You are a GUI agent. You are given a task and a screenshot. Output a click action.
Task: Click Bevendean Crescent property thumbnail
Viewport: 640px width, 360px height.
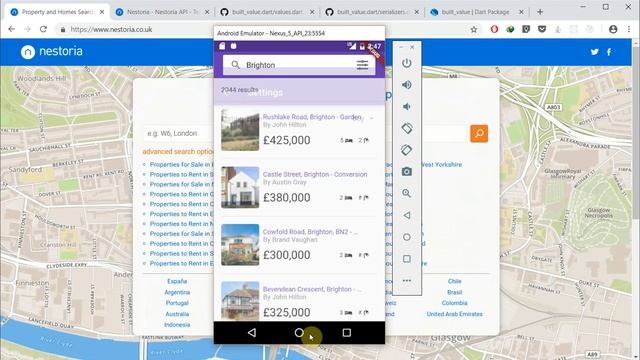240,301
